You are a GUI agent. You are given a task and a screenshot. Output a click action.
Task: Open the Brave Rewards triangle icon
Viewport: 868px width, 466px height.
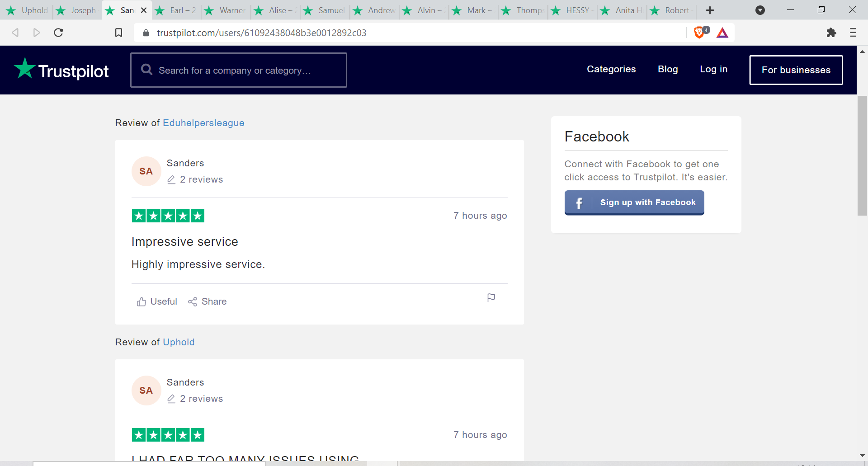(722, 33)
